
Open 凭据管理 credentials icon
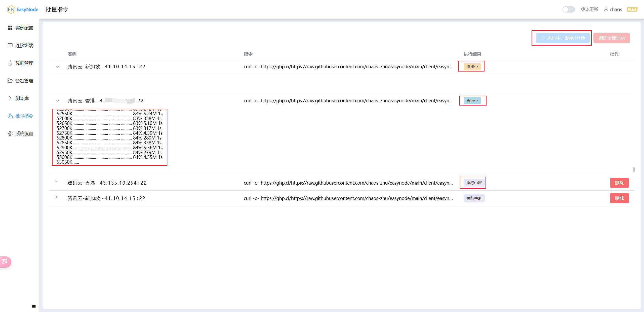click(x=10, y=63)
